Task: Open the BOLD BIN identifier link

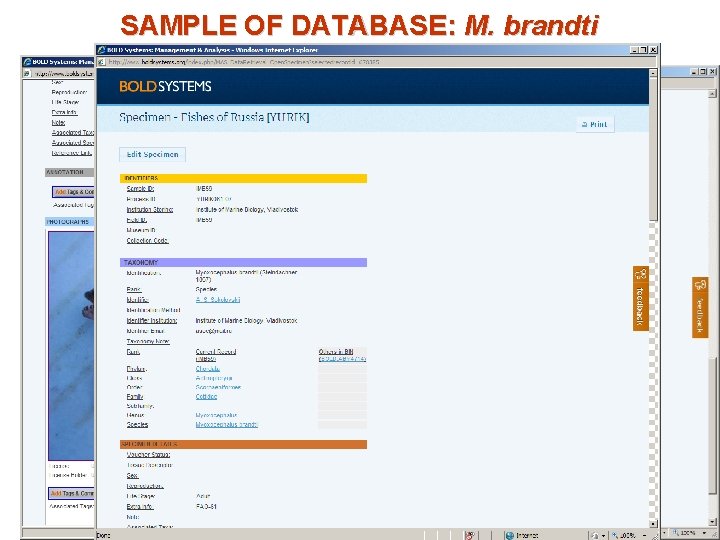Action: coord(342,359)
